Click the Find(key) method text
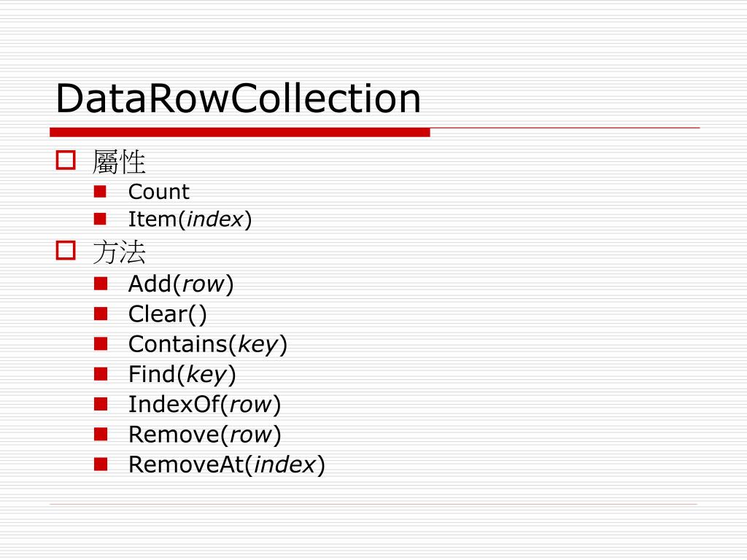This screenshot has height=560, width=747. click(182, 375)
